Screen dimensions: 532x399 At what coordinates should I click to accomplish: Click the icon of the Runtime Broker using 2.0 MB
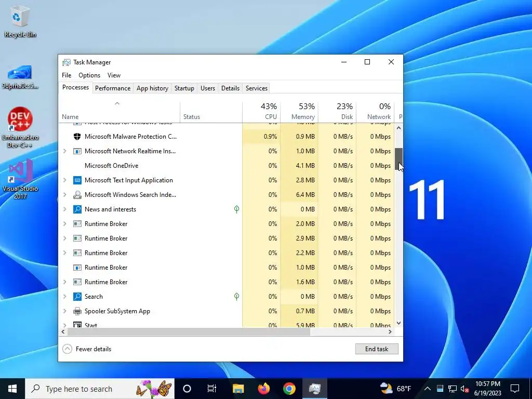[77, 224]
